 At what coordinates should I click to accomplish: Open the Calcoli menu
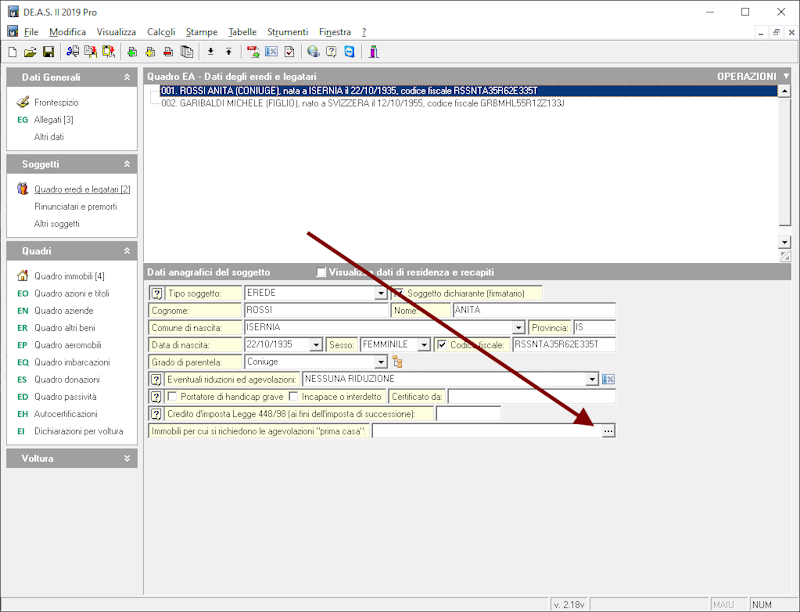[161, 32]
